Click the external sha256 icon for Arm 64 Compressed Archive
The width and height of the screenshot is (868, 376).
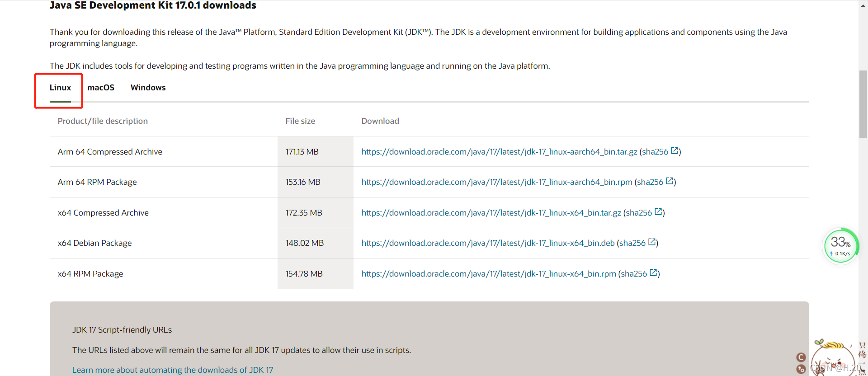click(x=675, y=151)
